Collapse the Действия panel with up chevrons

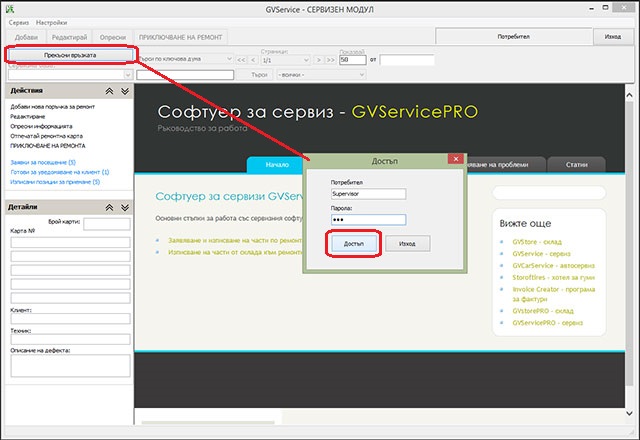click(109, 91)
